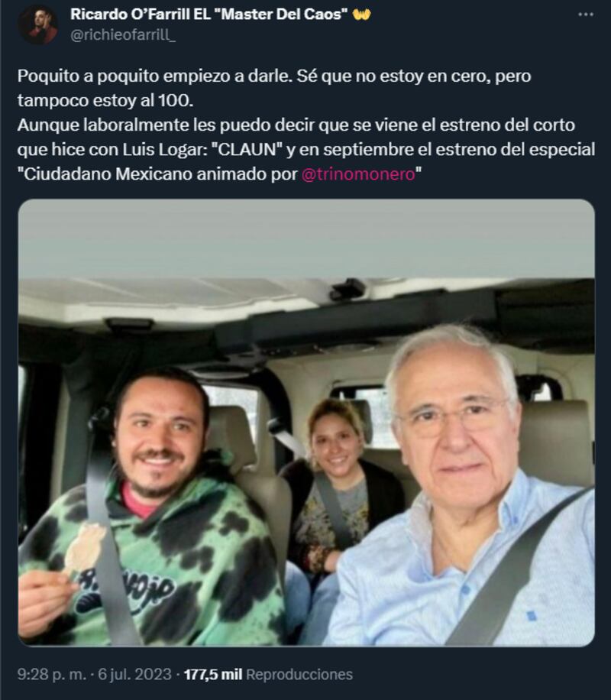
Task: Click the tweet text starting with Poquito a poquito
Action: point(306,125)
